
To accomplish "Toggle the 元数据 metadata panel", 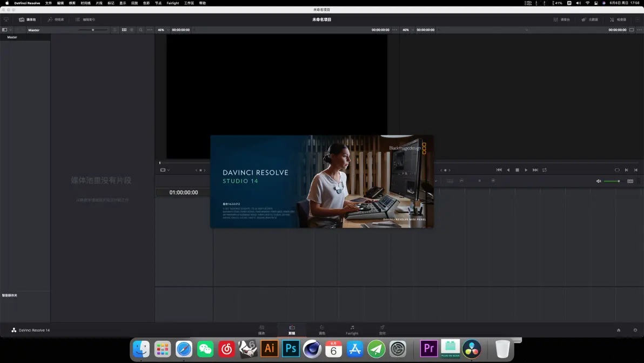I will (x=589, y=19).
